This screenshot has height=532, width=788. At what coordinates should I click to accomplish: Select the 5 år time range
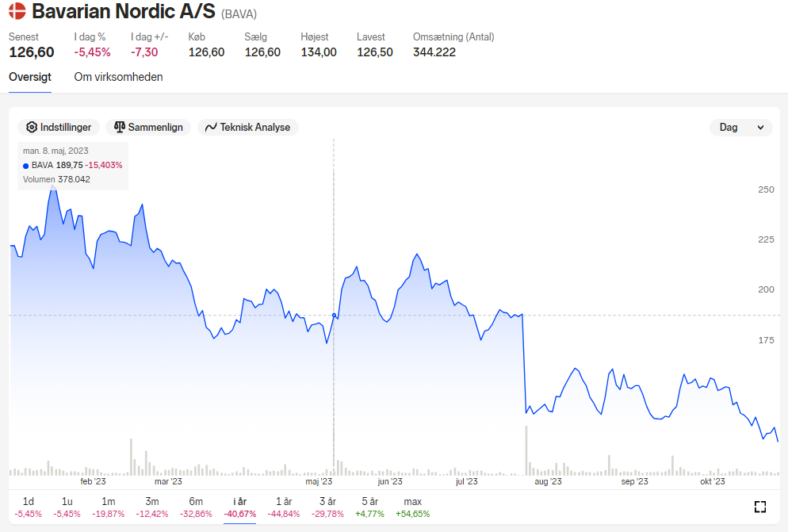[x=370, y=507]
